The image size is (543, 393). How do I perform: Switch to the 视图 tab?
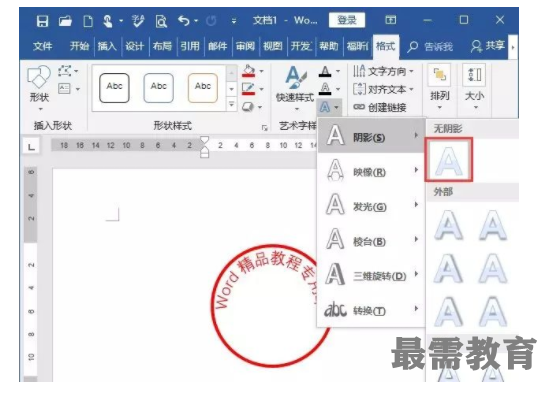click(x=273, y=46)
